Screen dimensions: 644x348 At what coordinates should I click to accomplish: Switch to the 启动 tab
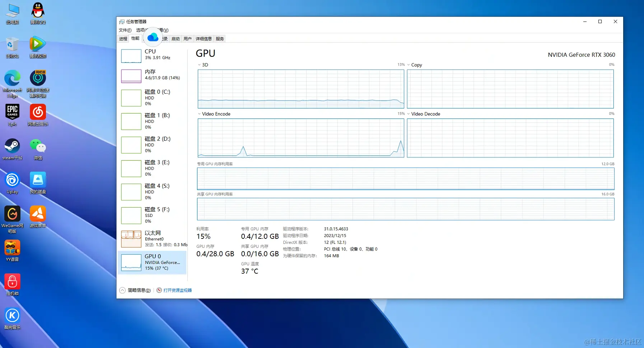[176, 39]
